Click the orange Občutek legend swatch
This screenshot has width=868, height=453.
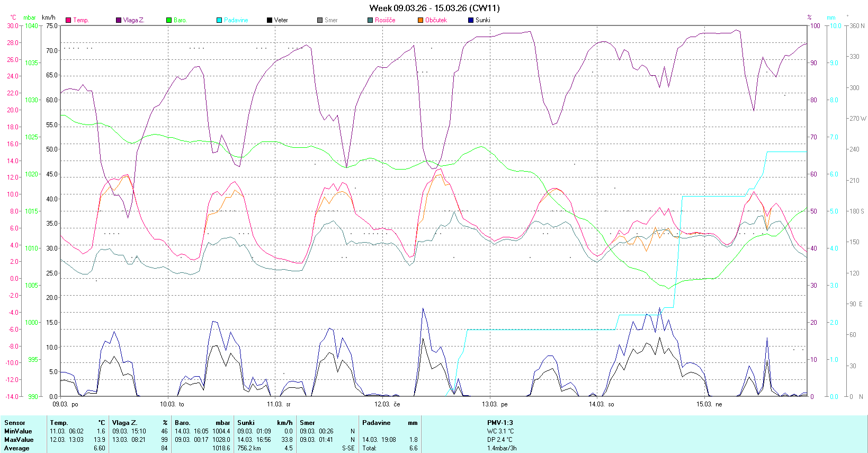420,20
